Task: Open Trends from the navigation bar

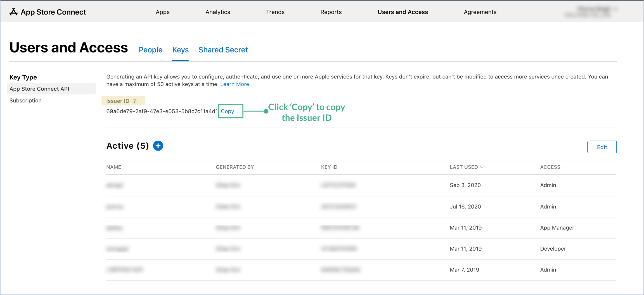Action: [x=275, y=12]
